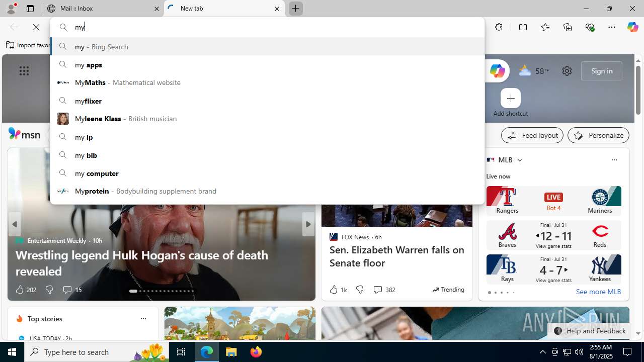
Task: Select the 'my apps' suggestion
Action: [x=267, y=64]
